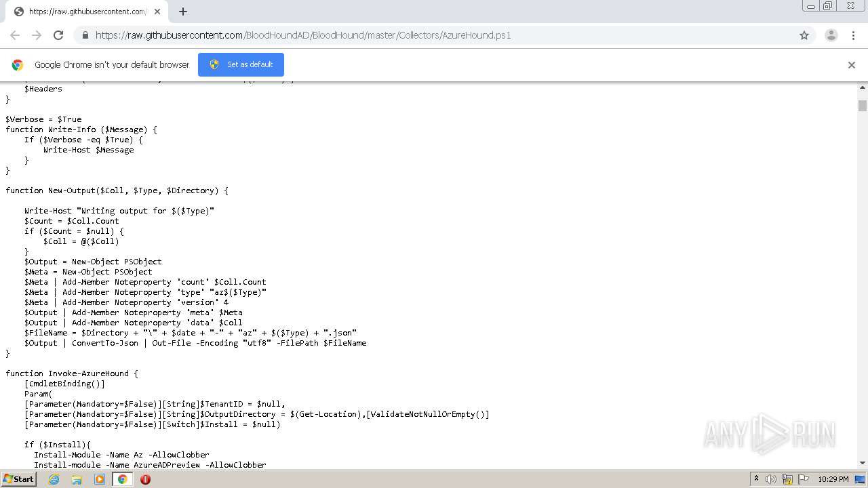868x488 pixels.
Task: Open the network tray icon
Action: [787, 479]
